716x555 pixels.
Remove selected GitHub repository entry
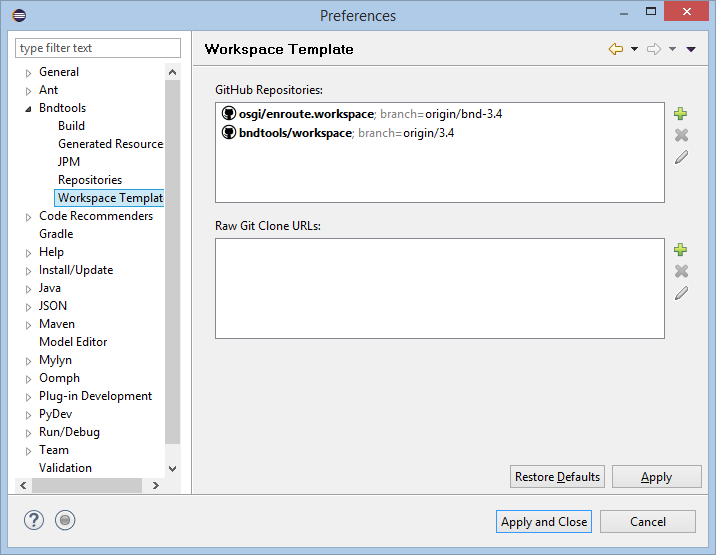(681, 135)
